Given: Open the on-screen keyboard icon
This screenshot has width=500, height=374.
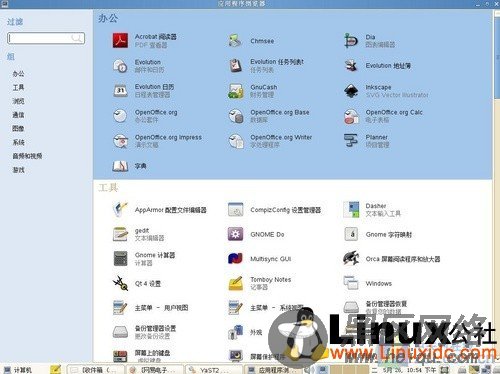Looking at the screenshot, I should [120, 356].
